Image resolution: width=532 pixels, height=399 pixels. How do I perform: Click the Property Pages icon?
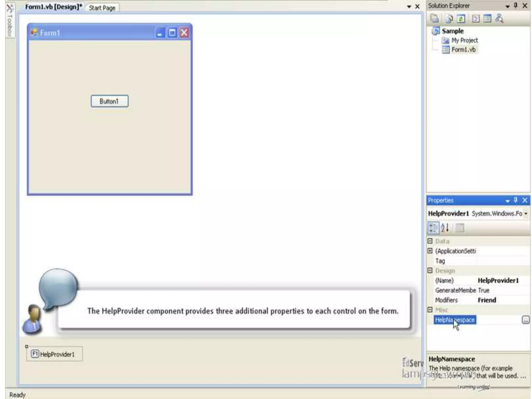pyautogui.click(x=460, y=228)
